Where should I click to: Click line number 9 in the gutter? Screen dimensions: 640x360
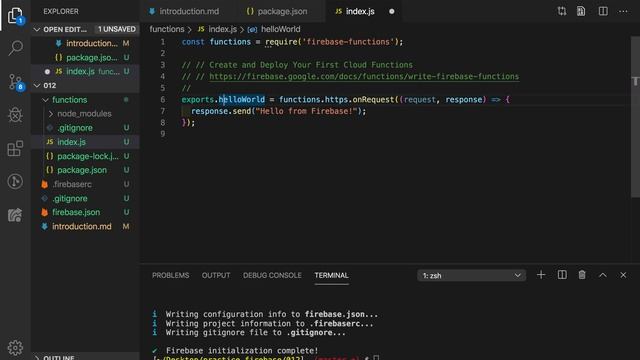[x=162, y=134]
